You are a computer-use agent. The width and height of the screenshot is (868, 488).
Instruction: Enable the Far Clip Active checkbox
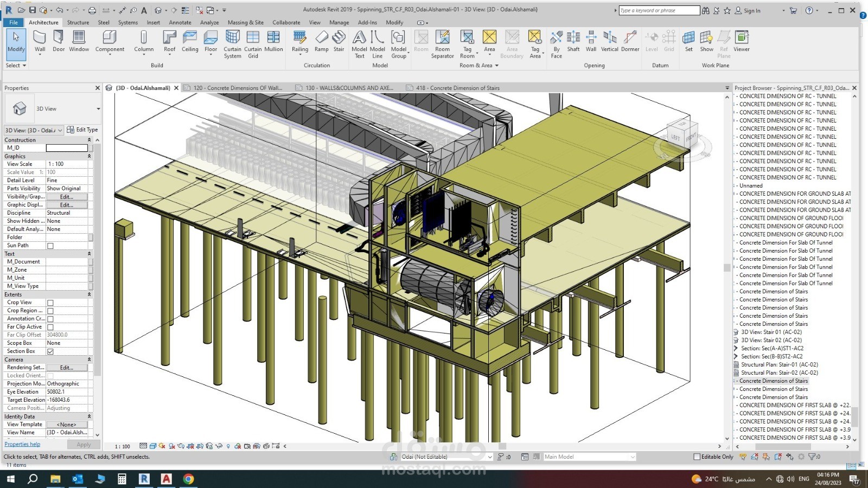pyautogui.click(x=50, y=327)
